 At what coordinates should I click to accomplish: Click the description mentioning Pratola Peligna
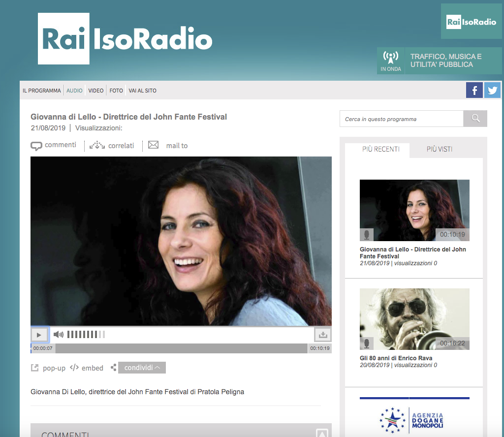pyautogui.click(x=137, y=392)
